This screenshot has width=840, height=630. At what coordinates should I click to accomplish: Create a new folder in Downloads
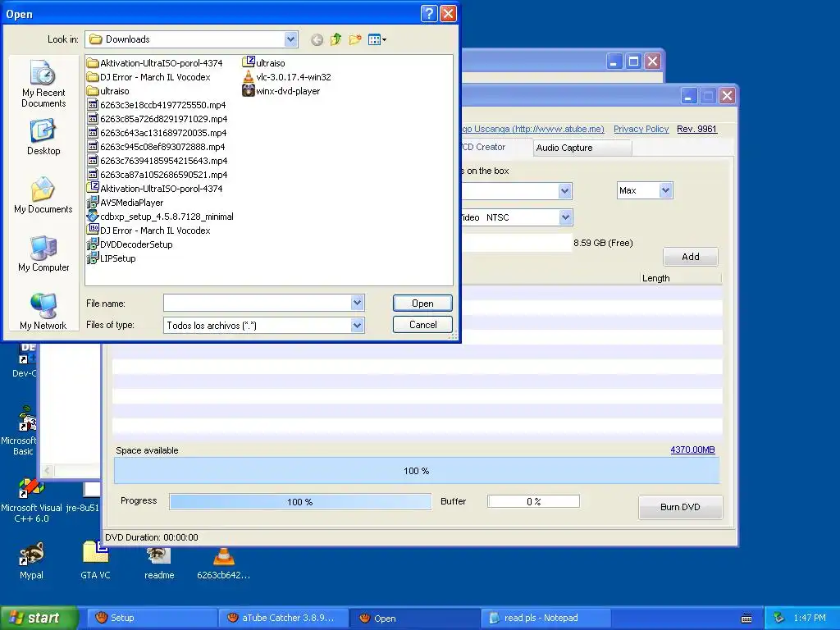click(x=354, y=39)
